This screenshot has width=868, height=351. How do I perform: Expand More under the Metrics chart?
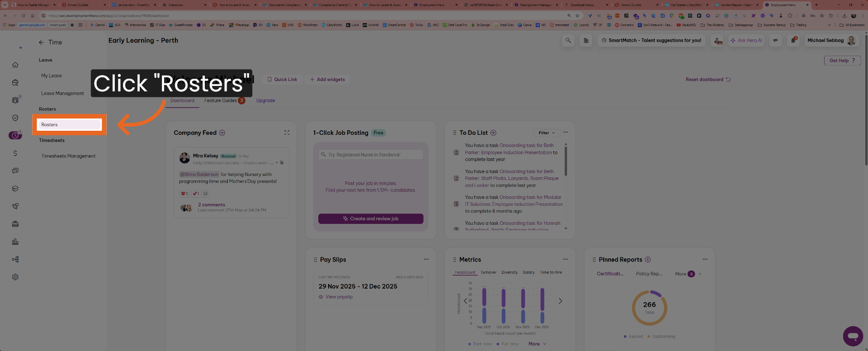pos(537,344)
